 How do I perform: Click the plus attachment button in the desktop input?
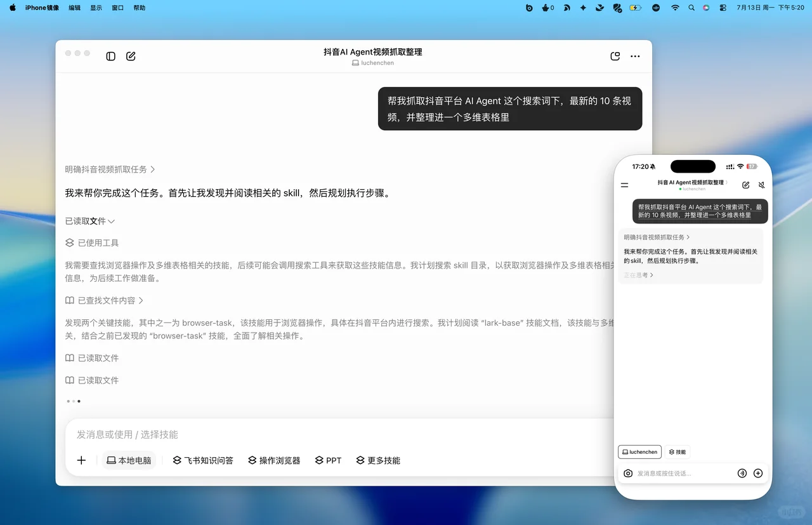pos(81,460)
